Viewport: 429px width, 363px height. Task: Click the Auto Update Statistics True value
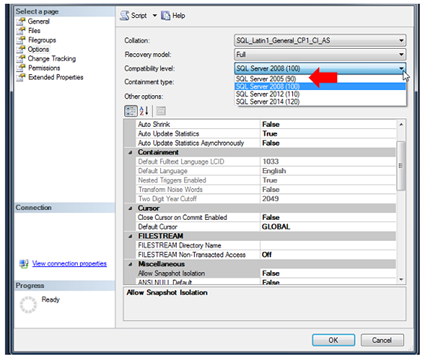click(270, 134)
